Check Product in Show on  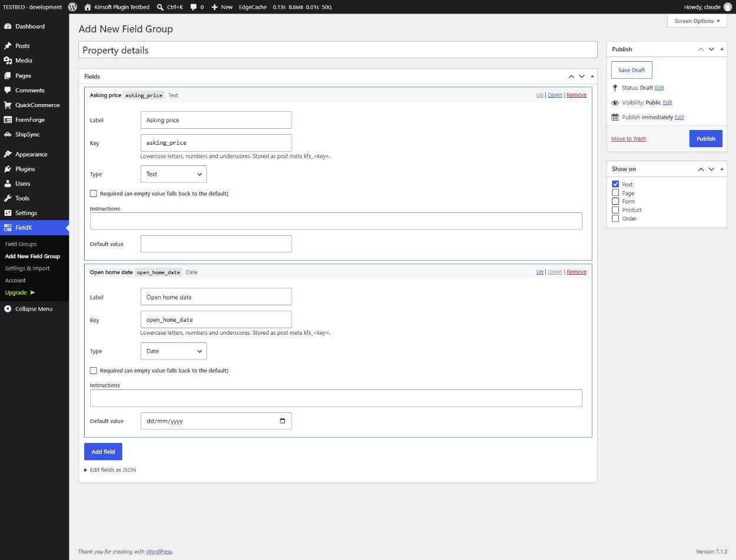(x=615, y=210)
